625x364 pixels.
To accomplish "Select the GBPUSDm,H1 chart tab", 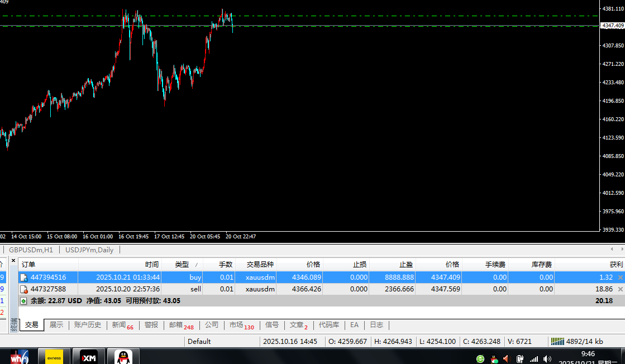I will pos(31,250).
